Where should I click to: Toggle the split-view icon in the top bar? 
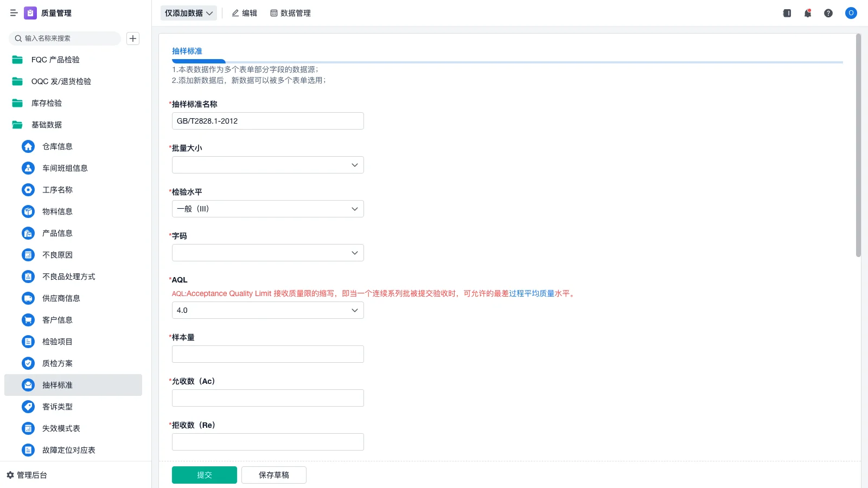[787, 13]
